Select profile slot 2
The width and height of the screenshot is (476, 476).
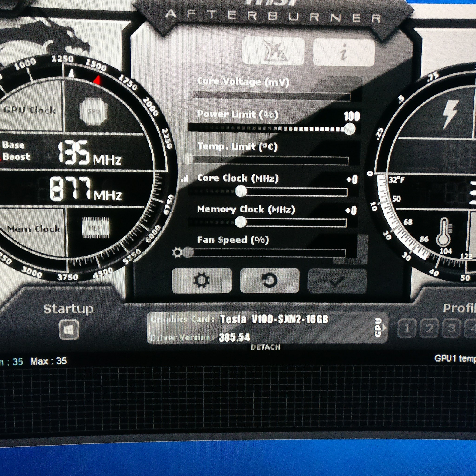429,328
